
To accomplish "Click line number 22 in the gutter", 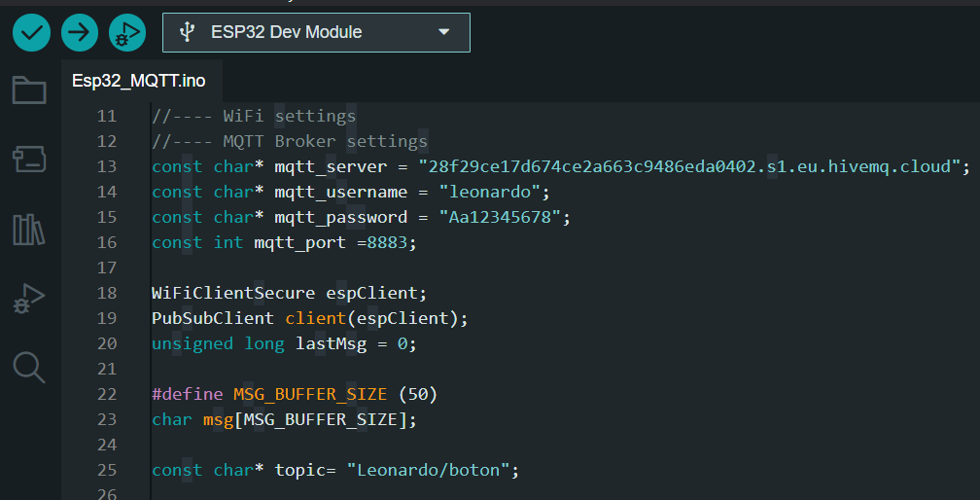I will pos(107,394).
